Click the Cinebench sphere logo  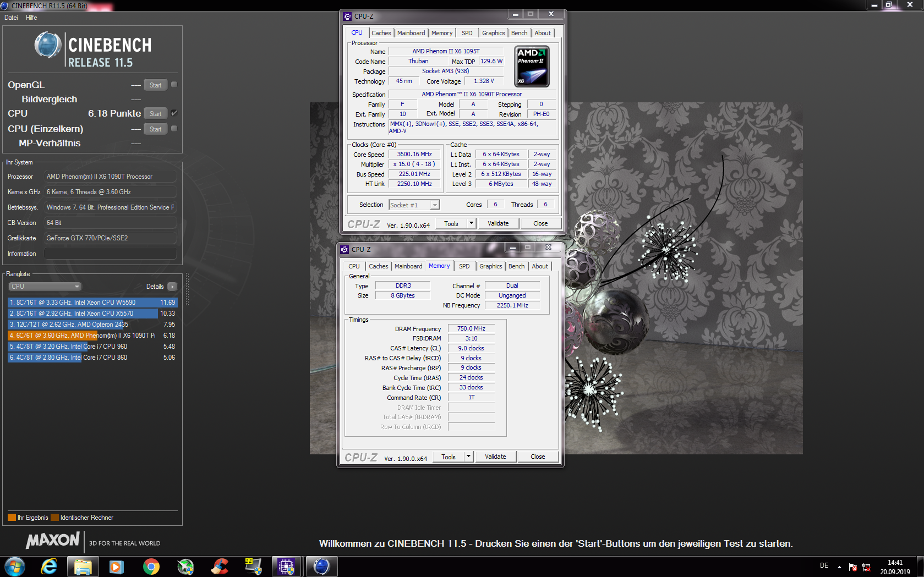(x=48, y=45)
